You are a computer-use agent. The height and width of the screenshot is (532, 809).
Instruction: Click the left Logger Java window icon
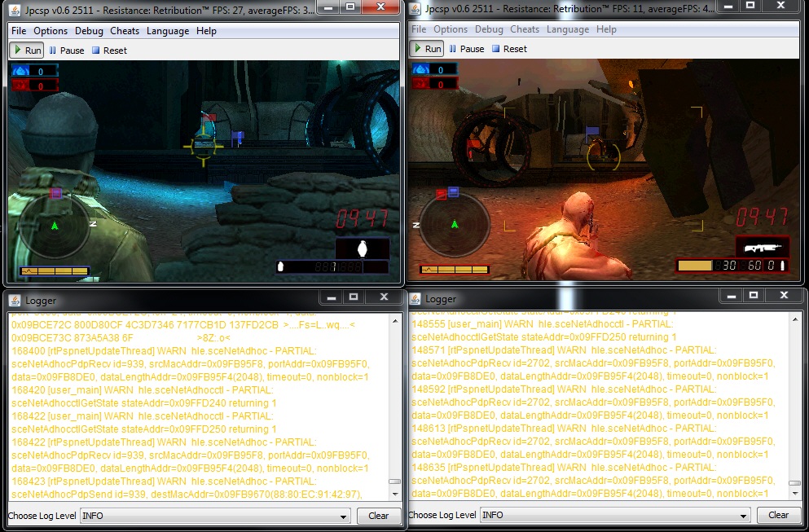pyautogui.click(x=15, y=299)
